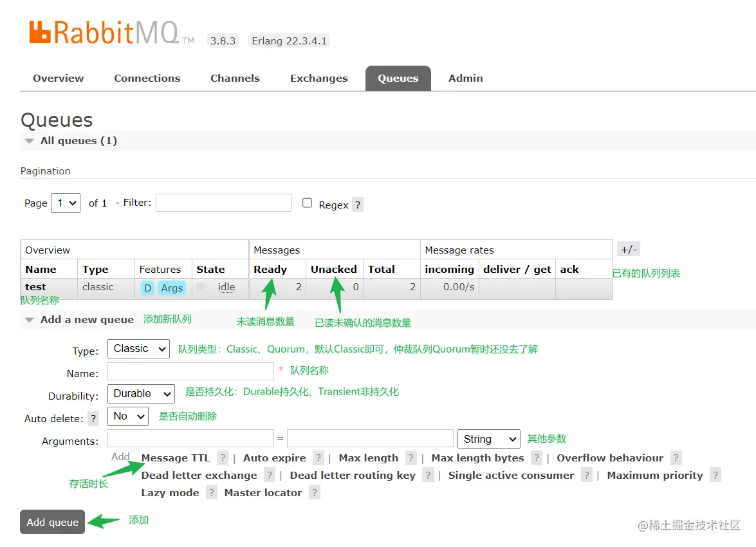Click the Lazy mode argument link
This screenshot has height=547, width=756.
click(170, 492)
